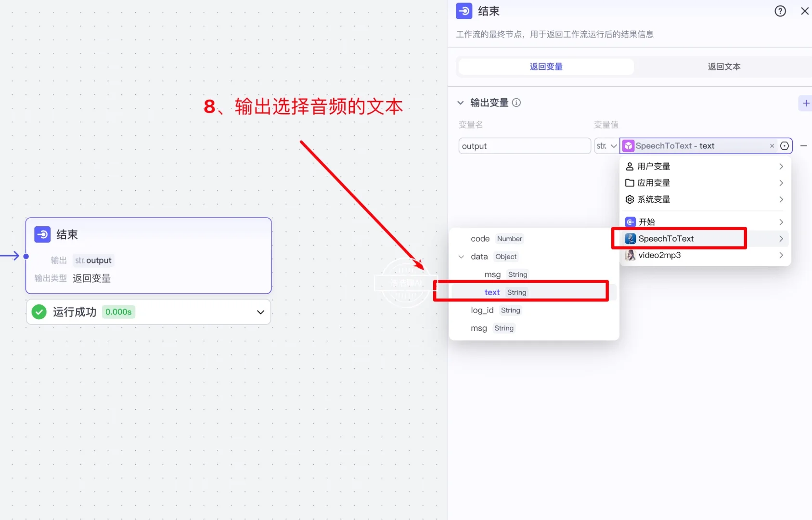Click the 用户变量 person icon
Viewport: 812px width, 520px height.
point(630,166)
